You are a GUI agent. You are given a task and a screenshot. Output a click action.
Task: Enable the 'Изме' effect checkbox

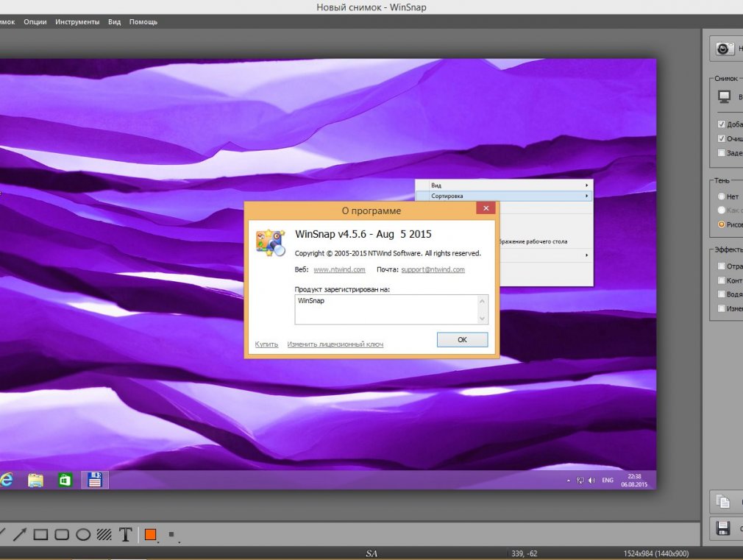click(721, 308)
